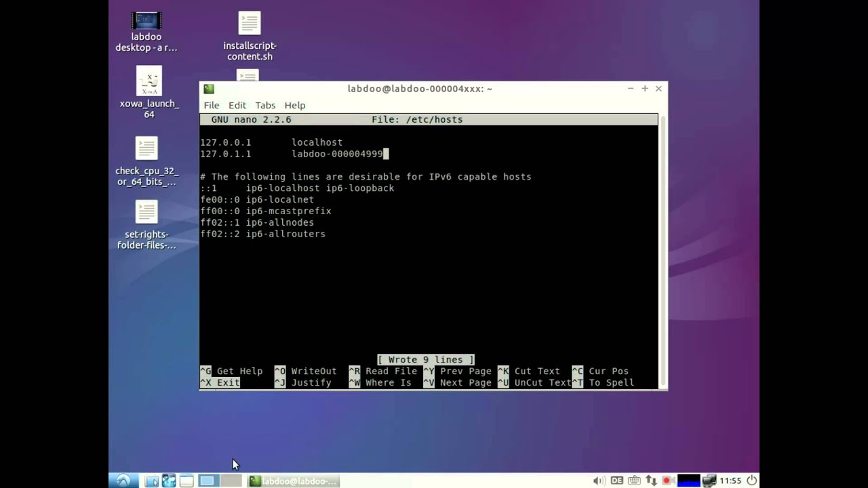The height and width of the screenshot is (488, 868).
Task: Click the '^W Where Is' nano shortcut
Action: point(380,383)
